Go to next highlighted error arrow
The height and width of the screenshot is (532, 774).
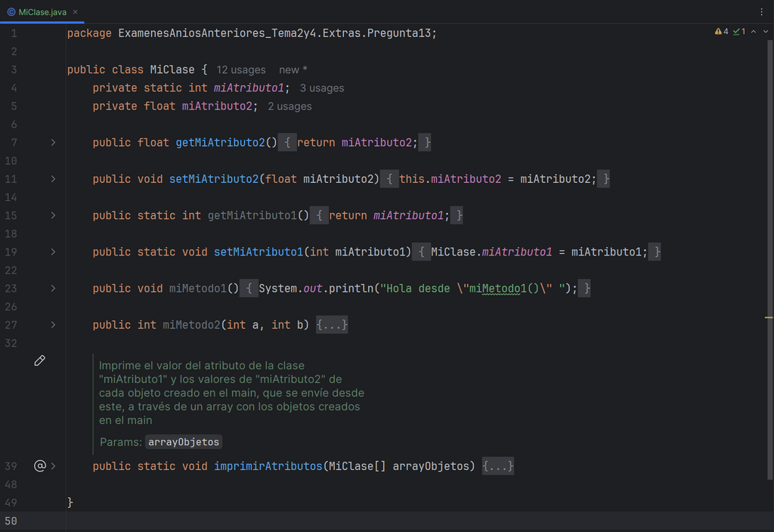pyautogui.click(x=766, y=32)
